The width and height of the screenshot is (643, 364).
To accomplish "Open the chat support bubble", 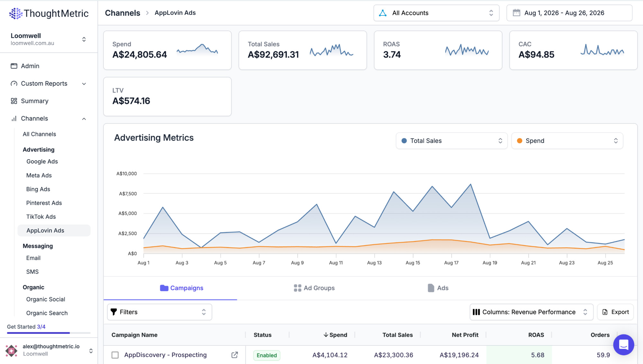I will (x=623, y=345).
